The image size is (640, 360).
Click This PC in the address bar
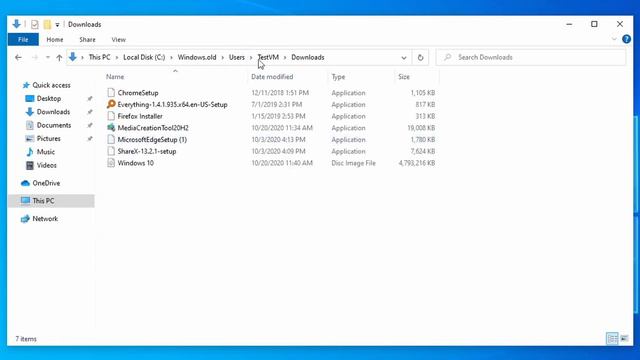[x=100, y=58]
